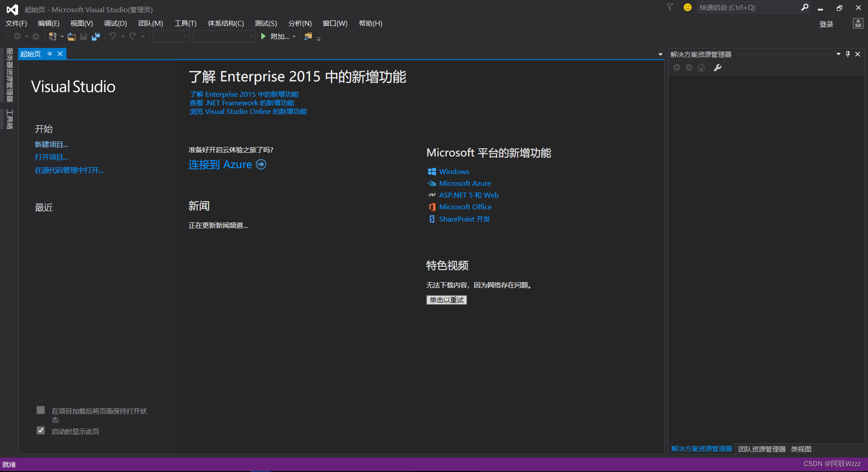Expand the Undo history dropdown arrow
The height and width of the screenshot is (472, 868).
[123, 37]
